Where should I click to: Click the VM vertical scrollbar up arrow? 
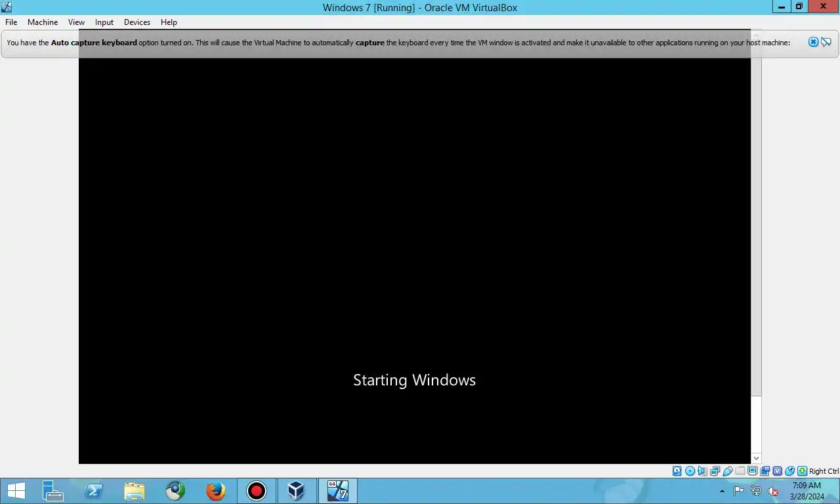[756, 34]
